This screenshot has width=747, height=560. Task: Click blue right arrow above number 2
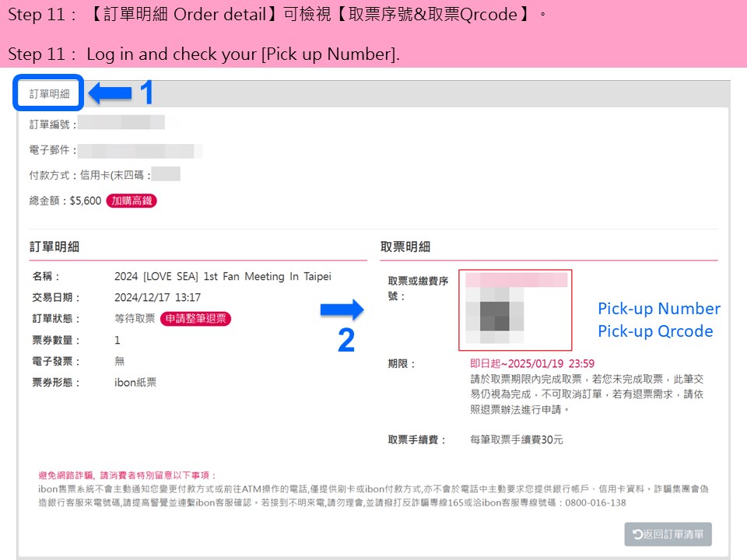(342, 310)
